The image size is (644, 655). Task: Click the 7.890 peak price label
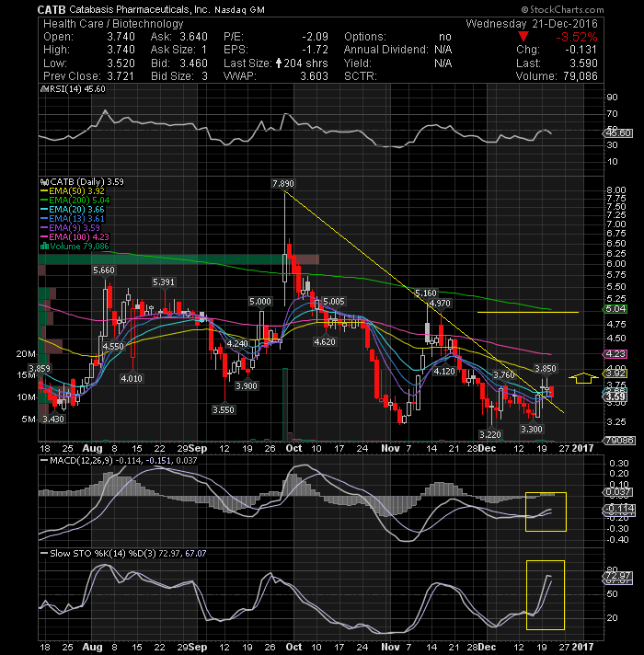click(282, 184)
